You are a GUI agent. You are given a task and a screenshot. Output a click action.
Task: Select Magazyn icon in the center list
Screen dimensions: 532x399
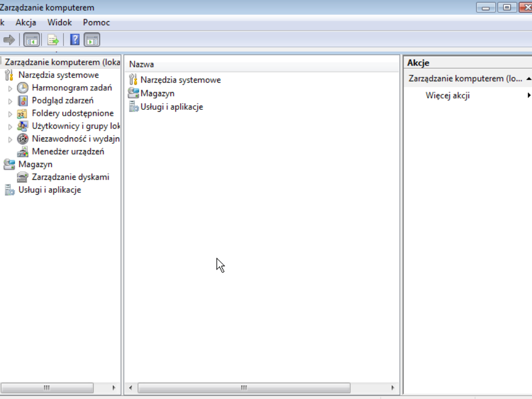133,93
